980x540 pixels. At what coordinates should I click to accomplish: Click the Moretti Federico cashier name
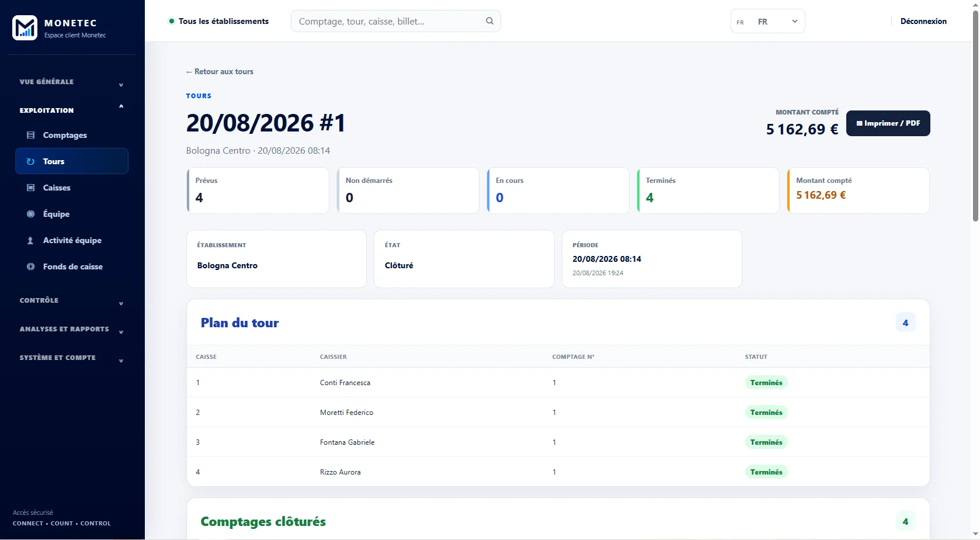[x=346, y=413]
